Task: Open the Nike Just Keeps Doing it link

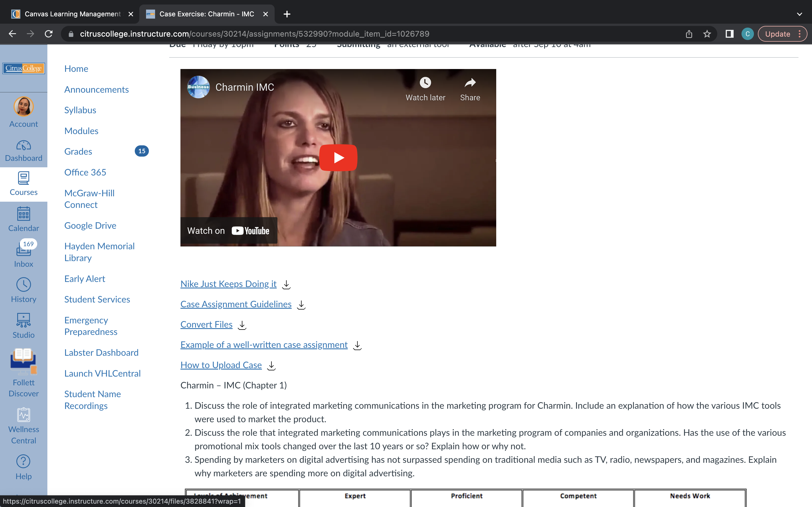Action: [x=228, y=284]
